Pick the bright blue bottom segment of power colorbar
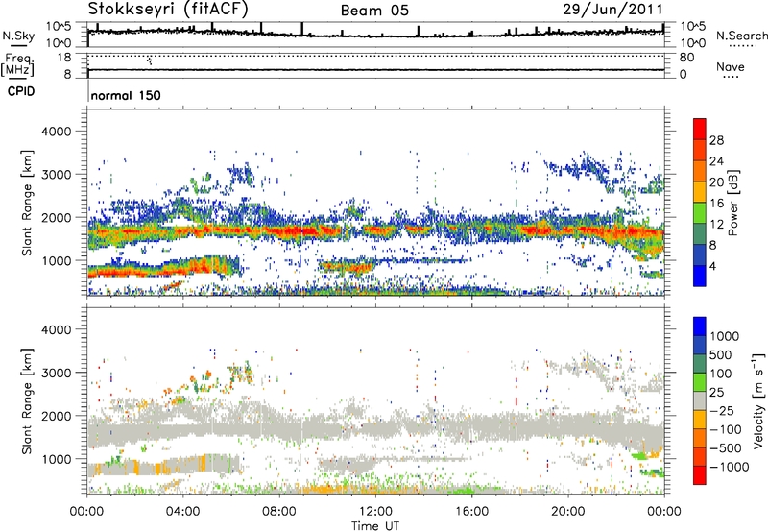The width and height of the screenshot is (768, 532). pos(700,276)
